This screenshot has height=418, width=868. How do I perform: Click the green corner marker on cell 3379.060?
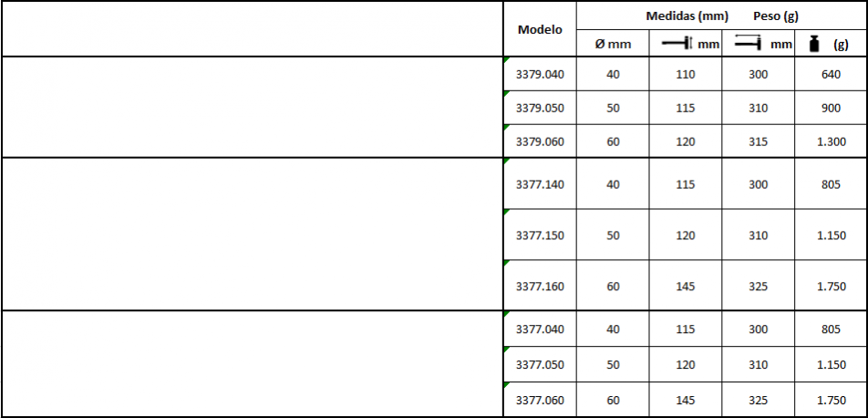pos(506,127)
